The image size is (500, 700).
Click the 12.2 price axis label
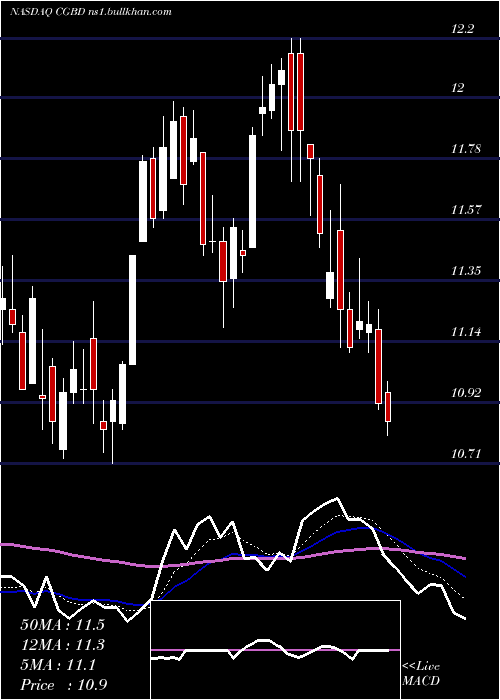pos(462,29)
